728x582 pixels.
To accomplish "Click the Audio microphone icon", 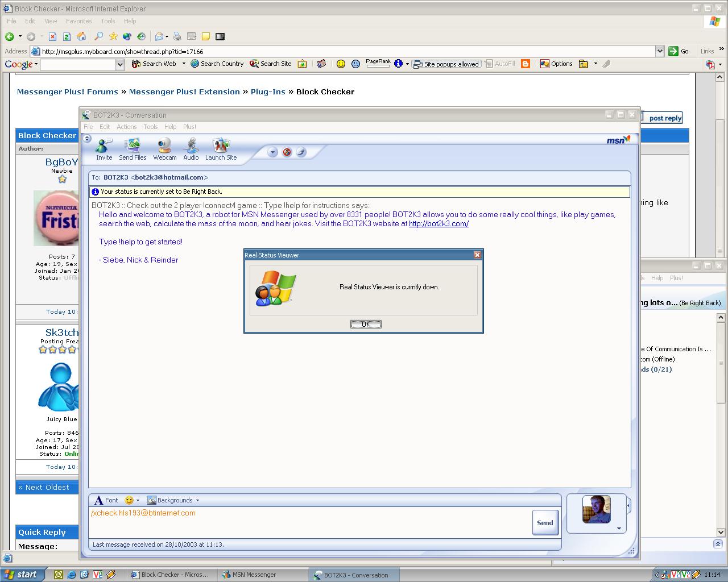I will tap(191, 147).
